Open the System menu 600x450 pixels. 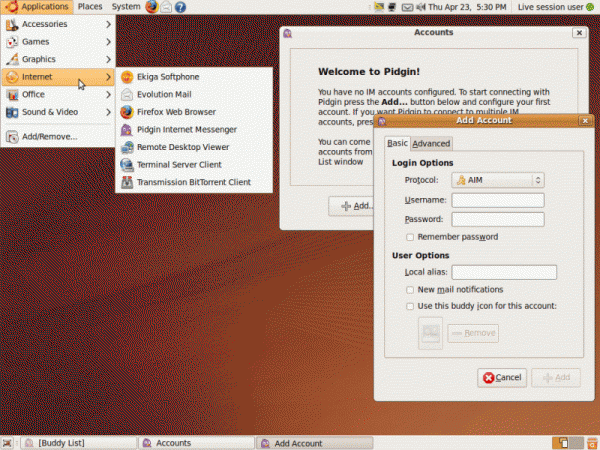pos(126,7)
